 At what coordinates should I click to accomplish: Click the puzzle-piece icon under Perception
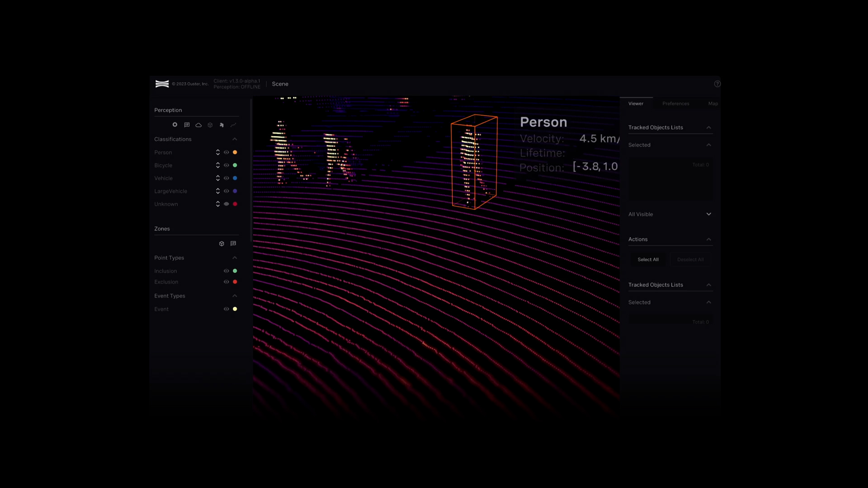[x=222, y=125]
